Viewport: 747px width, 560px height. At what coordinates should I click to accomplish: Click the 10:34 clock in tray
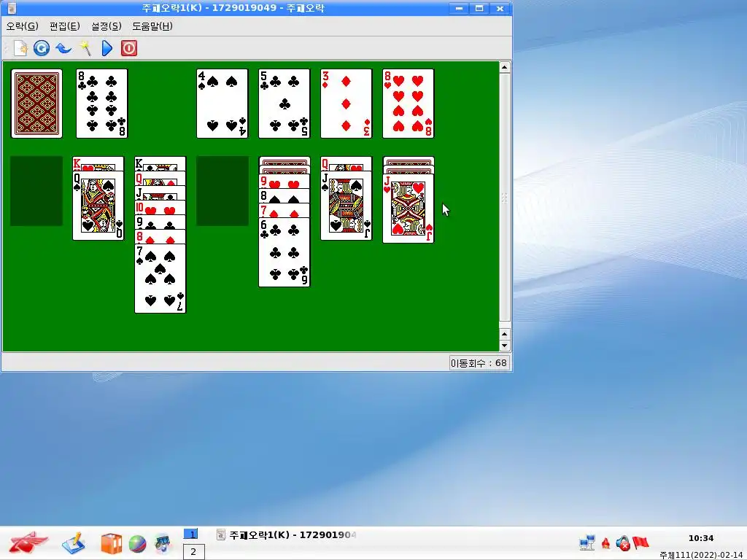pos(701,538)
